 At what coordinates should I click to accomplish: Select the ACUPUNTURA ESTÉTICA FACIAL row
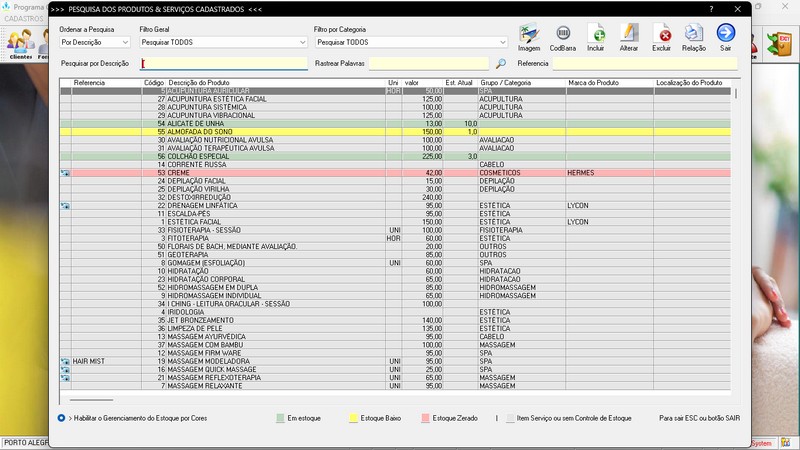tap(395, 99)
